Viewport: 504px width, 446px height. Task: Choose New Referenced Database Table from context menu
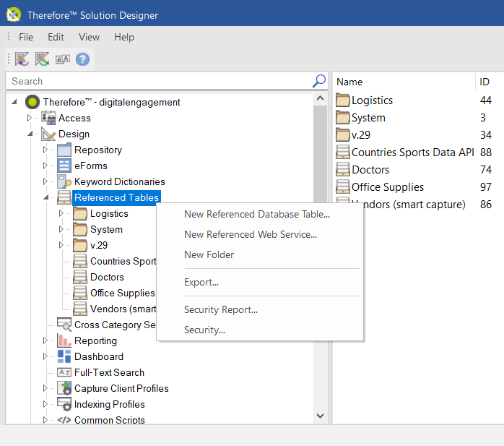coord(260,214)
